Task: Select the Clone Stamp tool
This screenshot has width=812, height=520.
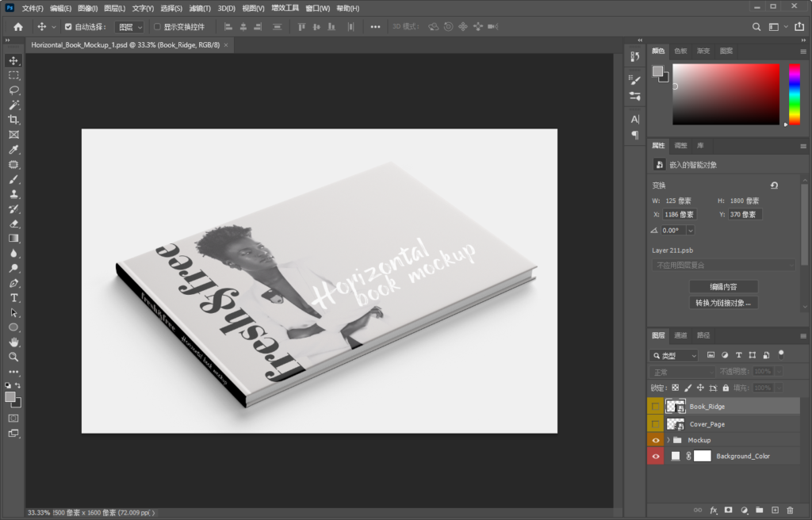Action: [13, 194]
